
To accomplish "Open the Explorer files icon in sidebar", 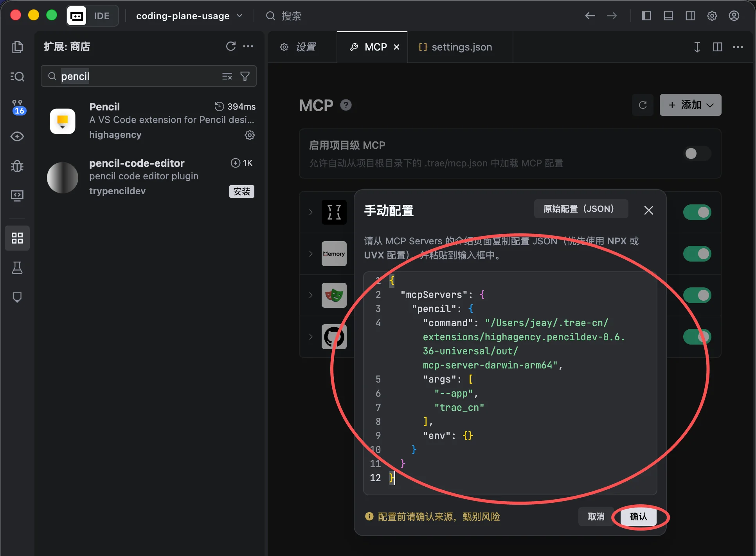I will (17, 47).
